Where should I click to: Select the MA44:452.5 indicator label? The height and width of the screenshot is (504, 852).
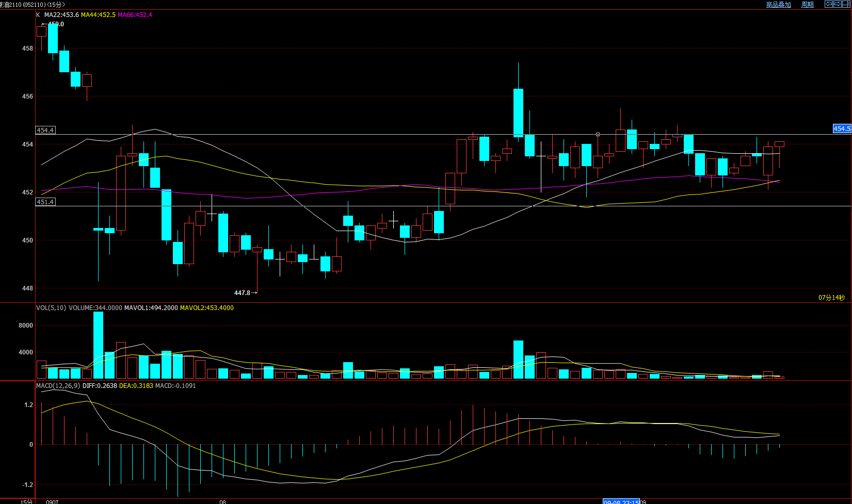pos(98,15)
